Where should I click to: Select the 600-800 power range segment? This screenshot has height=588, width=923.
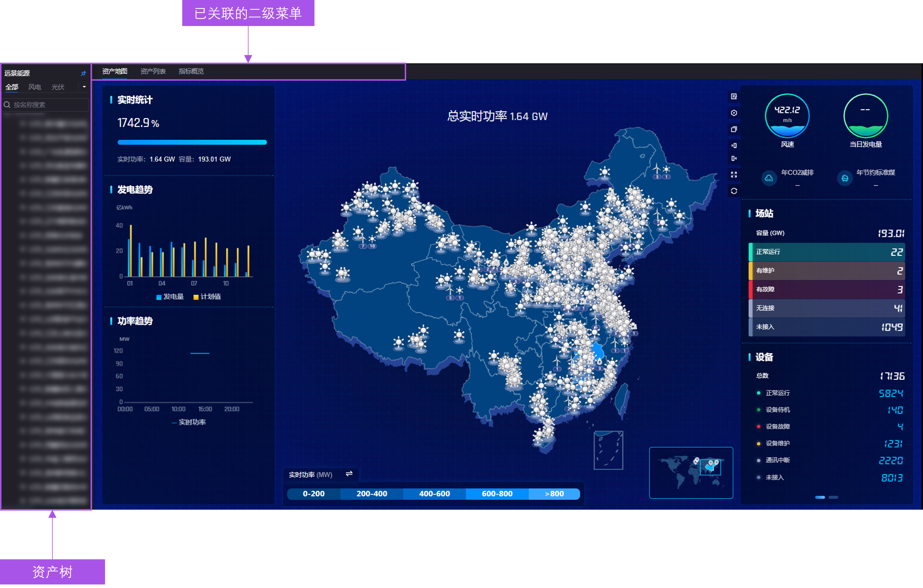tap(497, 494)
